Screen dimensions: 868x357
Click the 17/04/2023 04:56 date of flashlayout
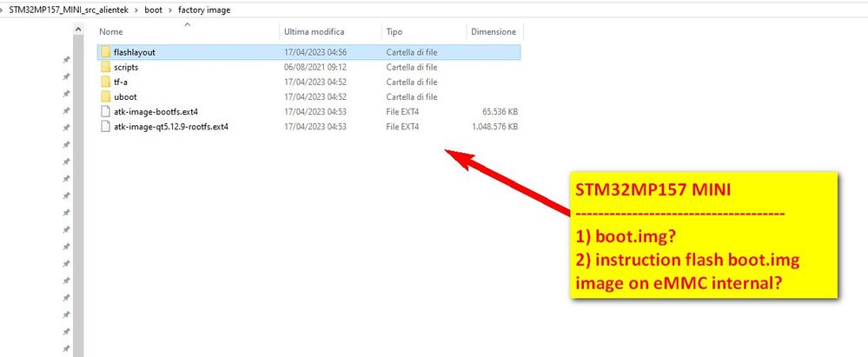click(315, 53)
